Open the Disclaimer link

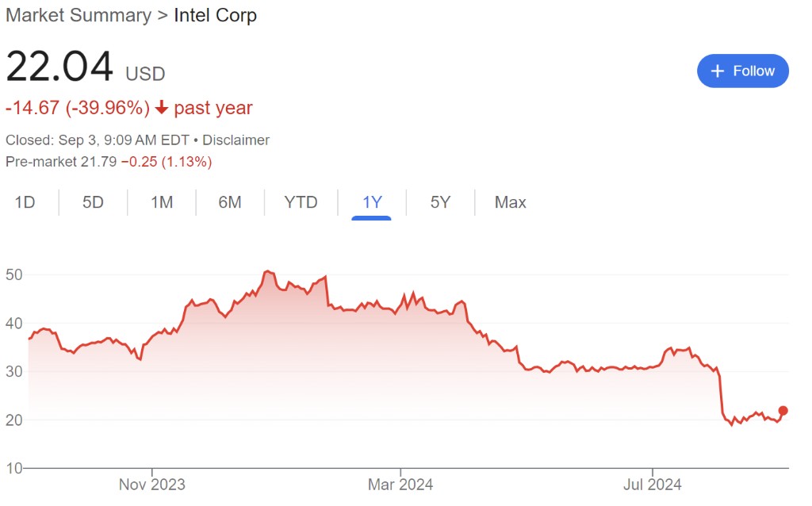[x=236, y=140]
